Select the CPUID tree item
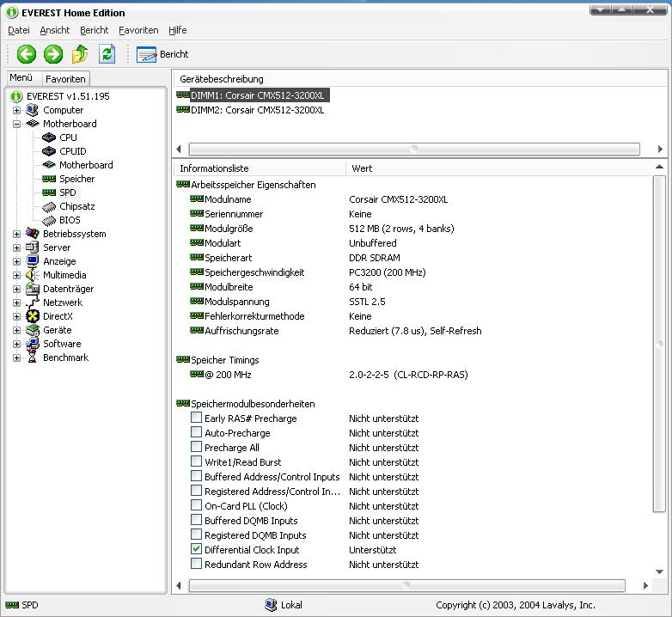This screenshot has width=672, height=617. 73,151
